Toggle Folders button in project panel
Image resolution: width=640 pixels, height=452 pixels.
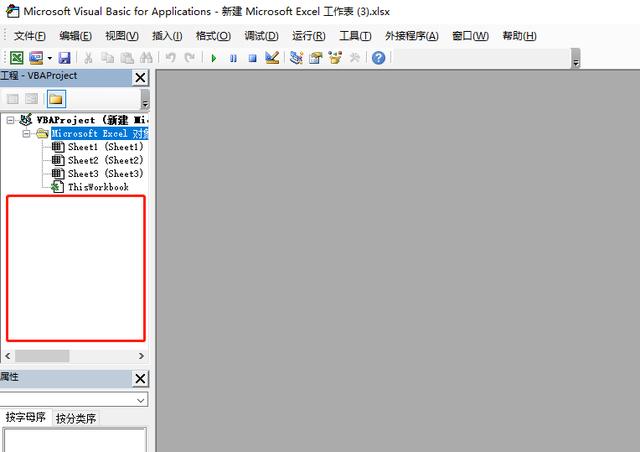click(x=56, y=99)
